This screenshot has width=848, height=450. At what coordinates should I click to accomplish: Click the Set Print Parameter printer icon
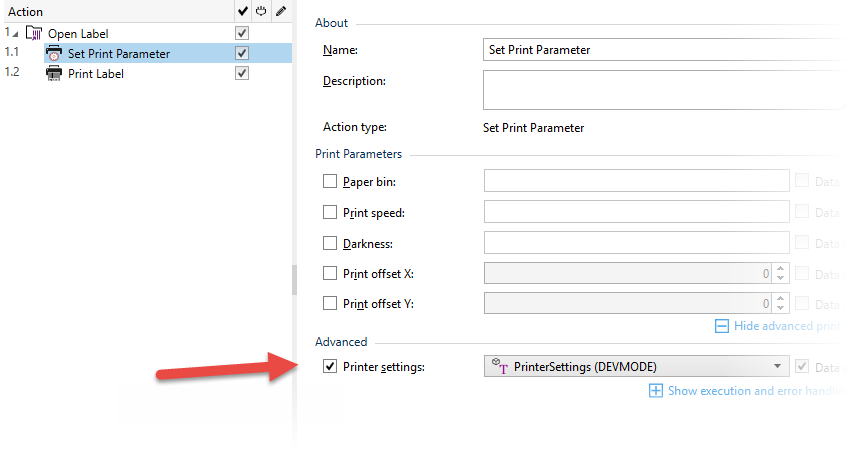[54, 54]
